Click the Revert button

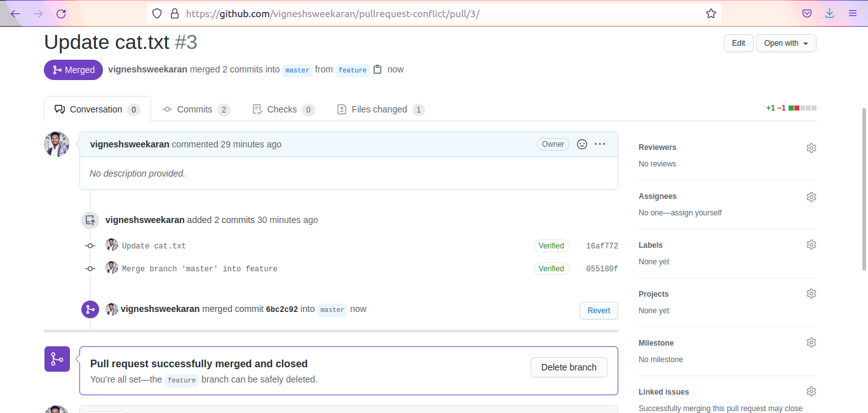click(x=599, y=311)
